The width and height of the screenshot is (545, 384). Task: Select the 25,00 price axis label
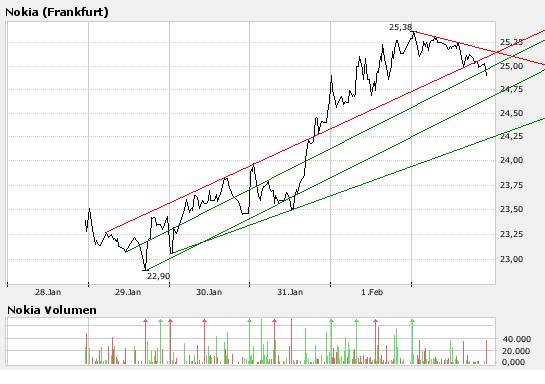pyautogui.click(x=511, y=66)
